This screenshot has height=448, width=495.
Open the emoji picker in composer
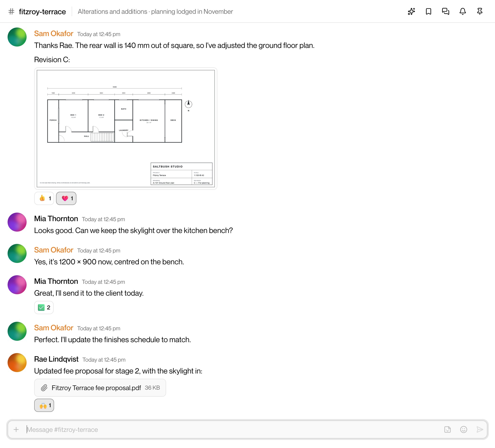pos(464,429)
